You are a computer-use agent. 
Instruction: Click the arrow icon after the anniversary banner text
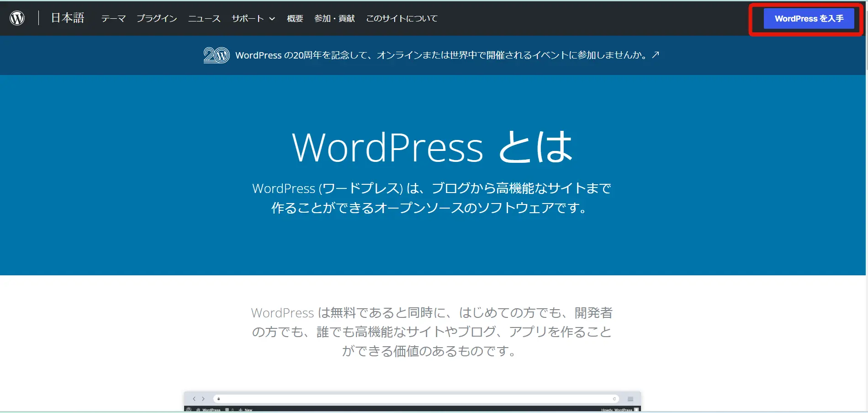tap(656, 55)
